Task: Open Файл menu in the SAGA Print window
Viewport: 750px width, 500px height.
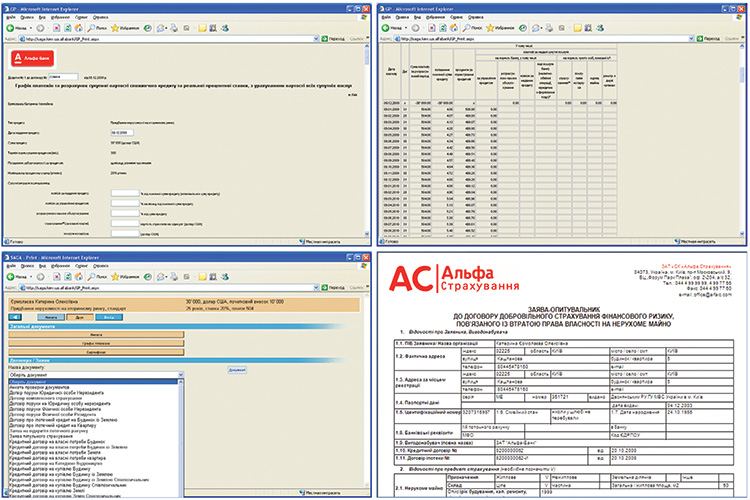Action: pos(11,266)
